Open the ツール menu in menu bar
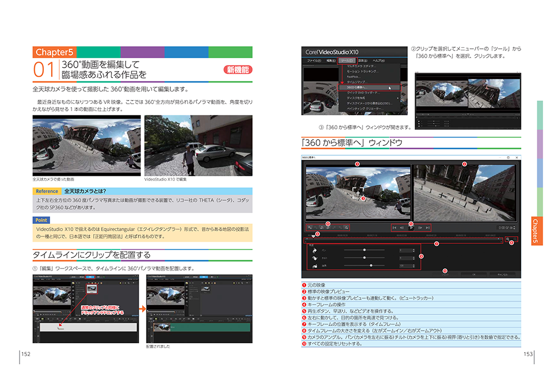Screen dimensions: 555x392 point(347,60)
